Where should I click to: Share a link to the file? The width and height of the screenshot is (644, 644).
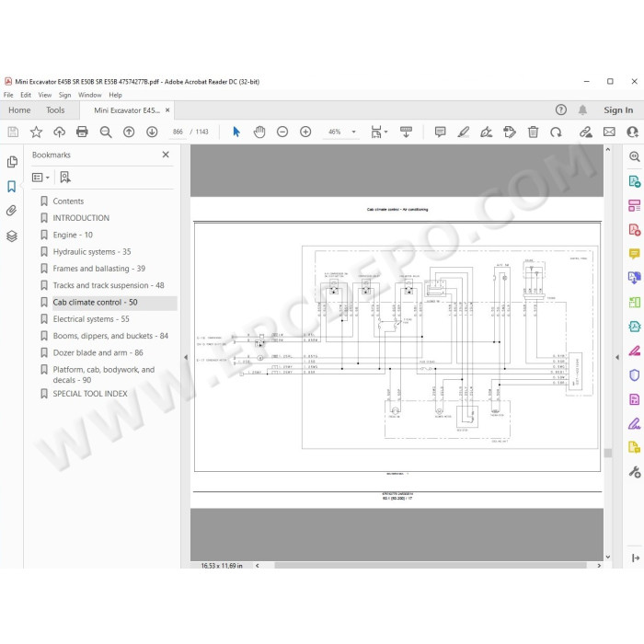(586, 132)
